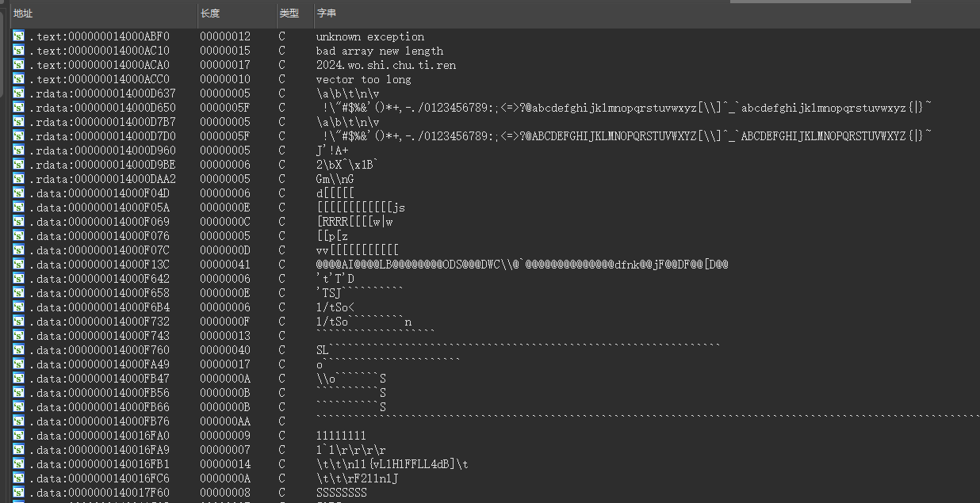The height and width of the screenshot is (503, 980).
Task: Click the icon for row .data:000000014000F13C
Action: point(18,265)
